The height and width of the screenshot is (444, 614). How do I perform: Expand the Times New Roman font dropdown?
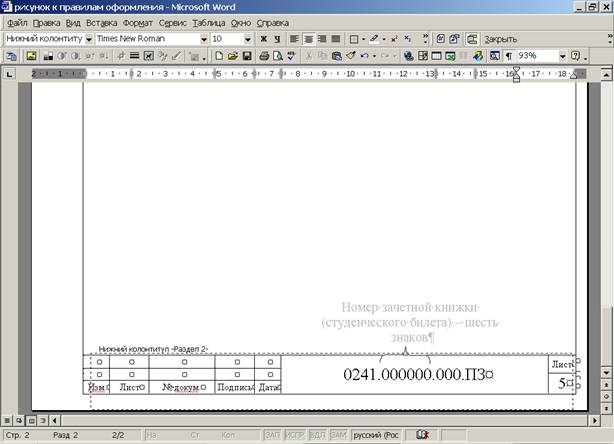point(204,39)
